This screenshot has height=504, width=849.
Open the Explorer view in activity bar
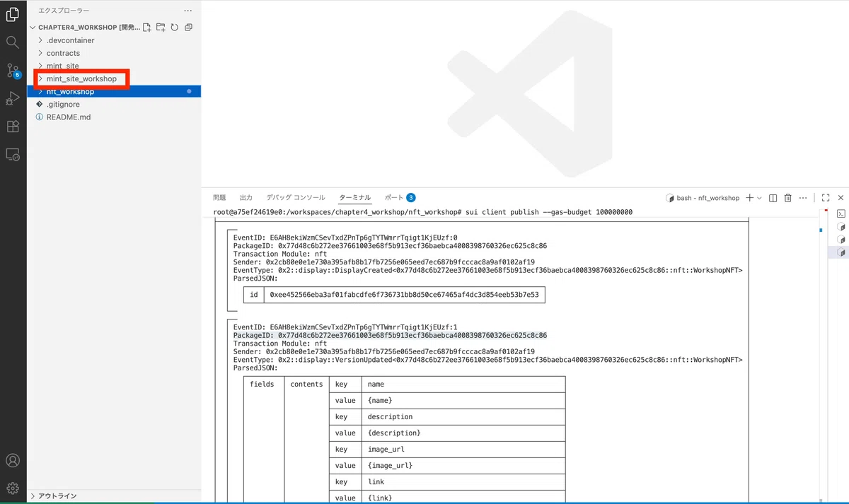(13, 13)
